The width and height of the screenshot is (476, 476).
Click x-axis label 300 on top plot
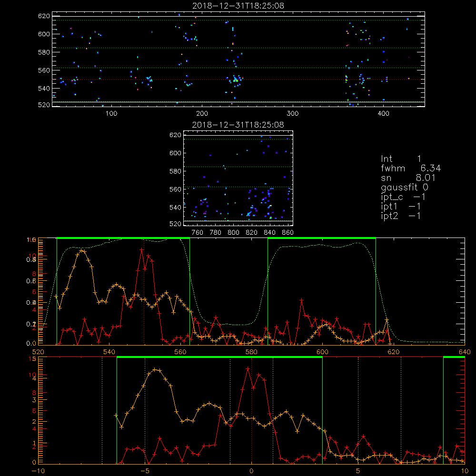click(293, 114)
